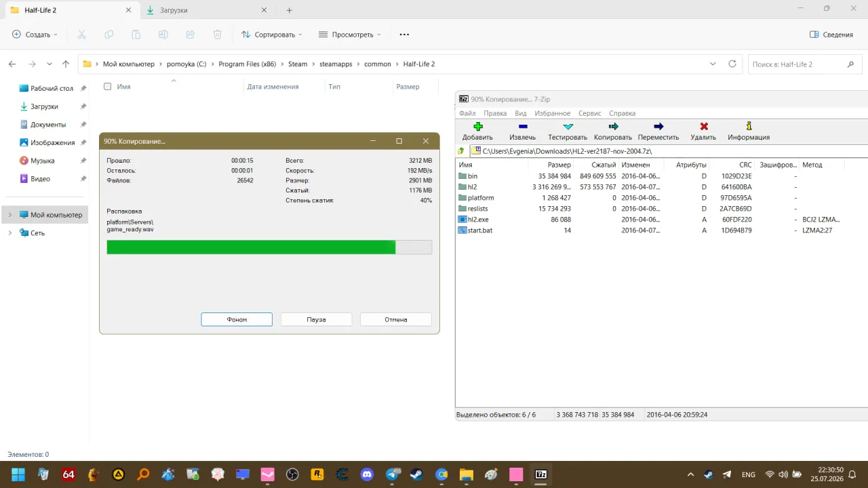
Task: Open the address bar history dropdown chevron
Action: point(713,64)
